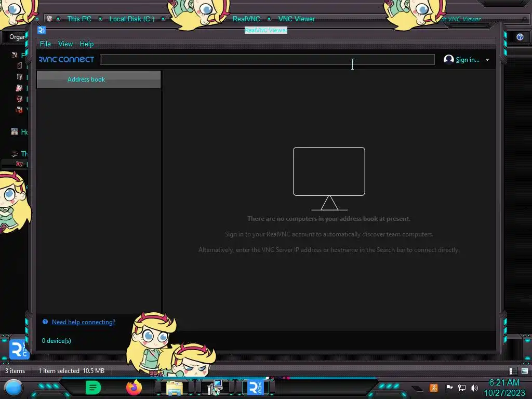Click the volume speaker tray icon
Image resolution: width=532 pixels, height=399 pixels.
click(474, 388)
